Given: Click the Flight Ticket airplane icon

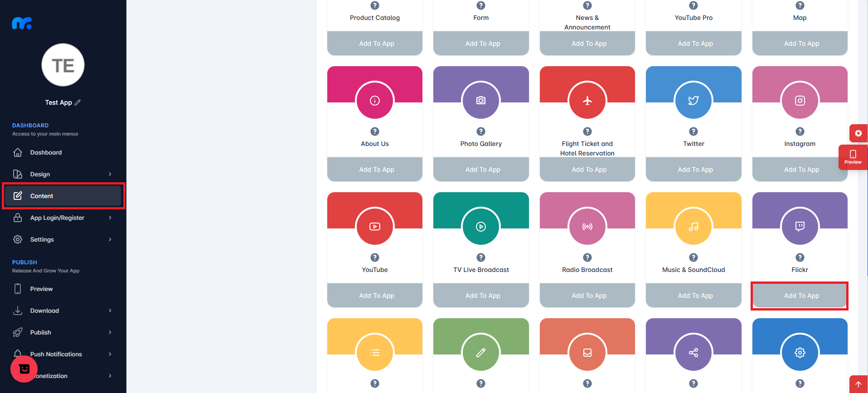Looking at the screenshot, I should 587,100.
